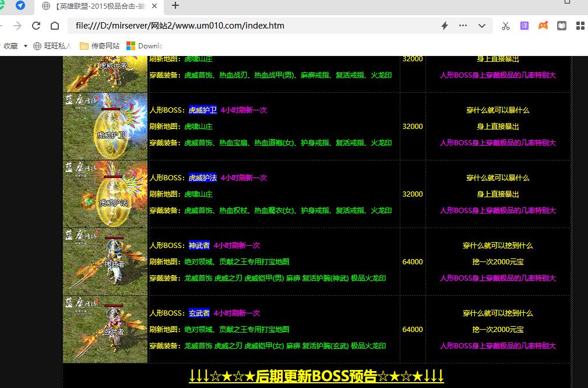This screenshot has height=388, width=588.
Task: Go forward with the forward arrow
Action: 17,26
